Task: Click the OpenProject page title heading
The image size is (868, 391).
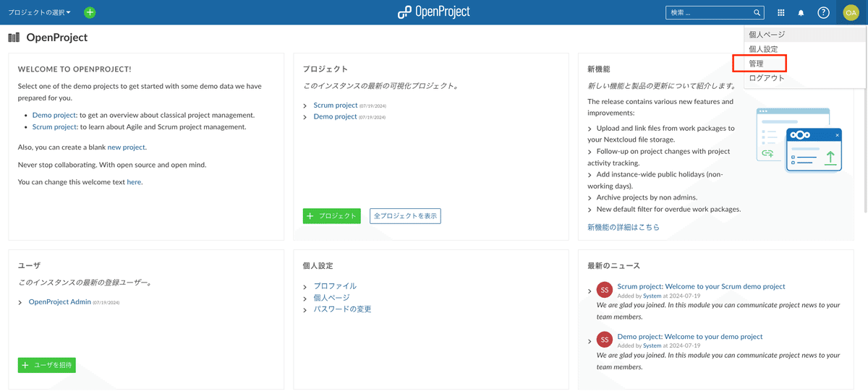Action: [x=56, y=38]
